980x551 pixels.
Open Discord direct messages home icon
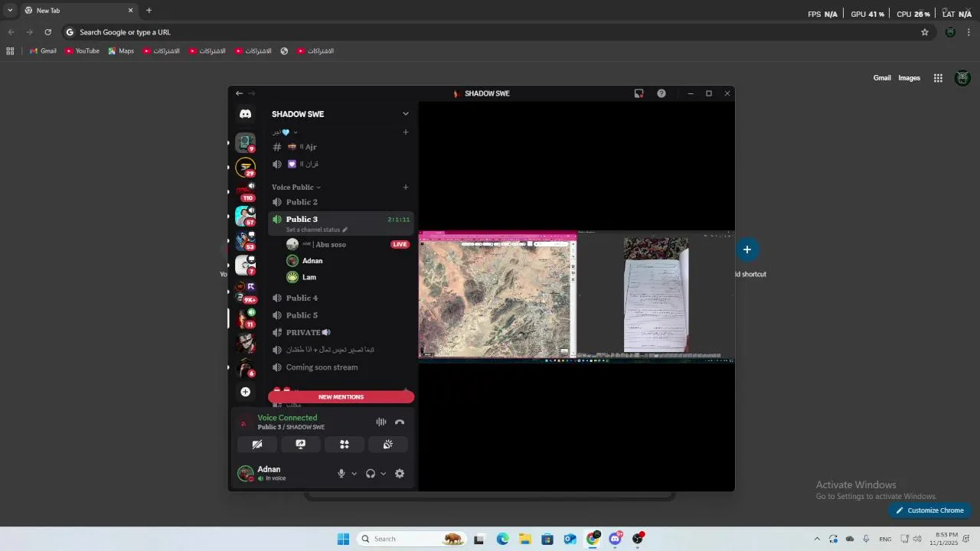[x=245, y=114]
